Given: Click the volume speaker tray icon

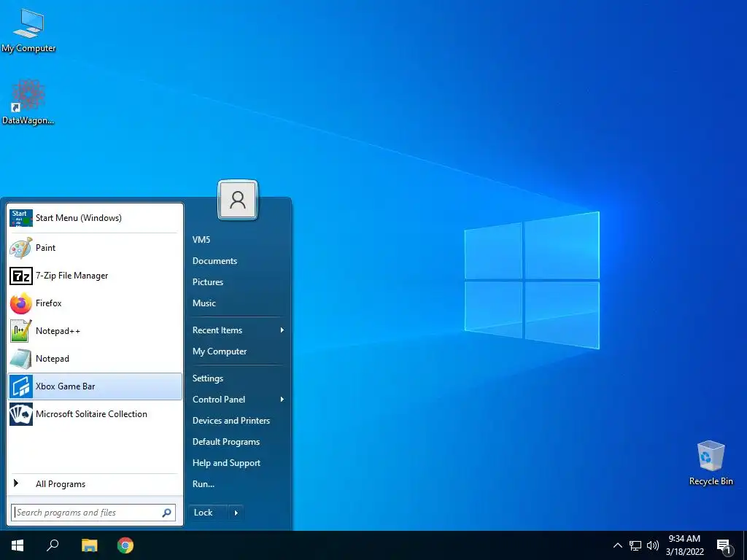Looking at the screenshot, I should 653,545.
